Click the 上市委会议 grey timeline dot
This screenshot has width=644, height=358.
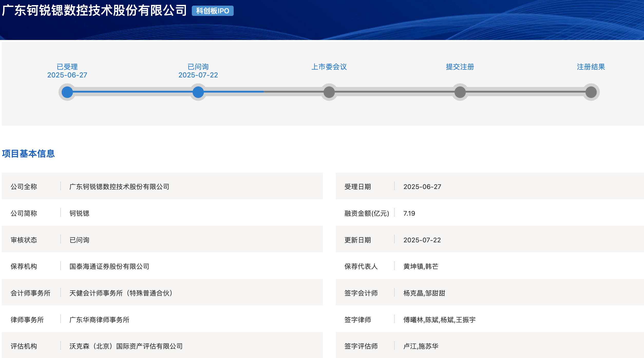click(x=329, y=92)
